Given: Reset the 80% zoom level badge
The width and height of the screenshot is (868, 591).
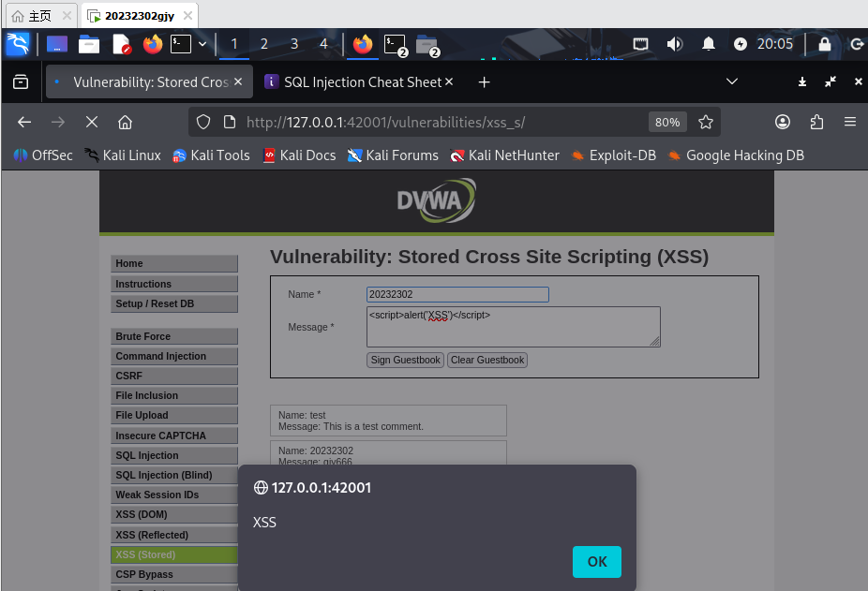Looking at the screenshot, I should click(x=667, y=122).
